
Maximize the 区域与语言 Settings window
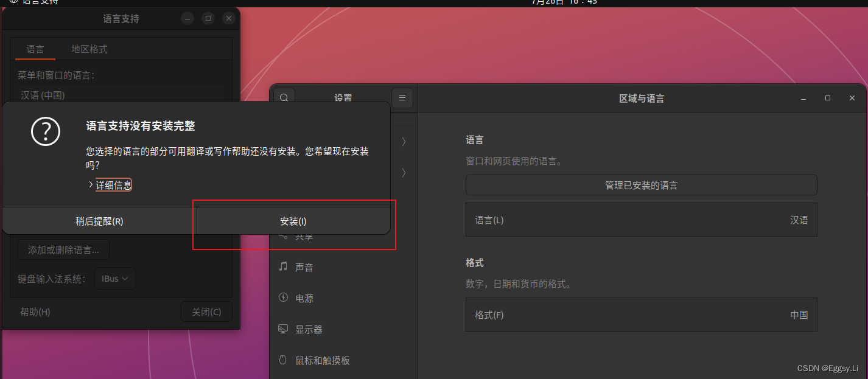828,98
